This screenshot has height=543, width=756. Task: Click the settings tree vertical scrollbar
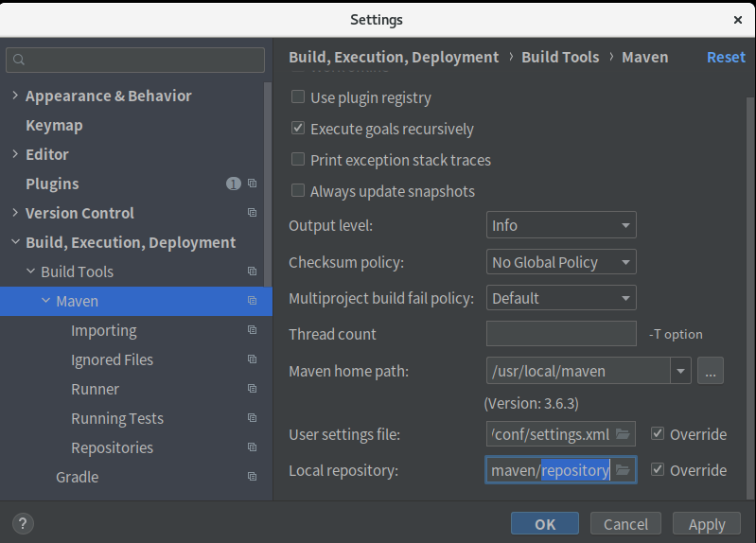(268, 184)
